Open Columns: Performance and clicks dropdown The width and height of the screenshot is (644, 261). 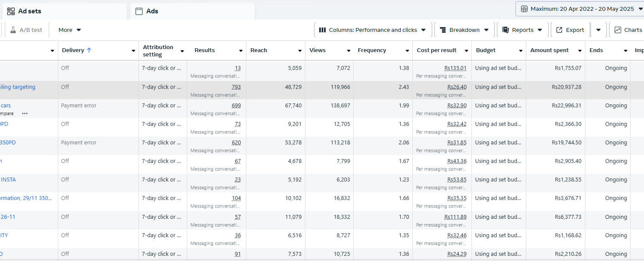click(372, 30)
